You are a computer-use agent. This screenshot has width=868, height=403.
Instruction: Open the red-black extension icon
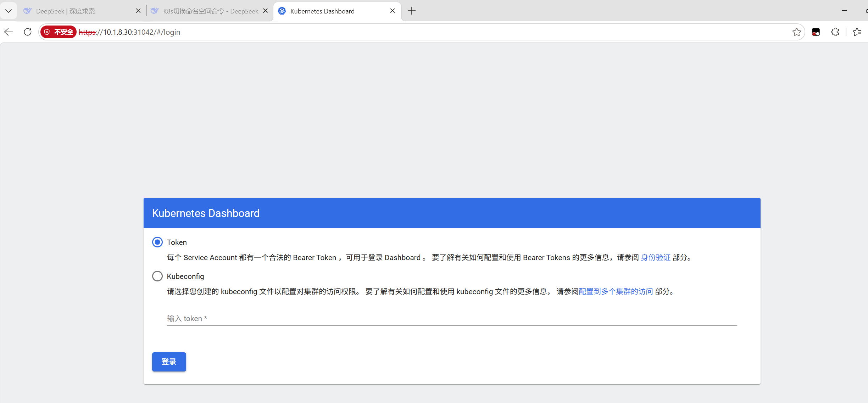coord(816,32)
